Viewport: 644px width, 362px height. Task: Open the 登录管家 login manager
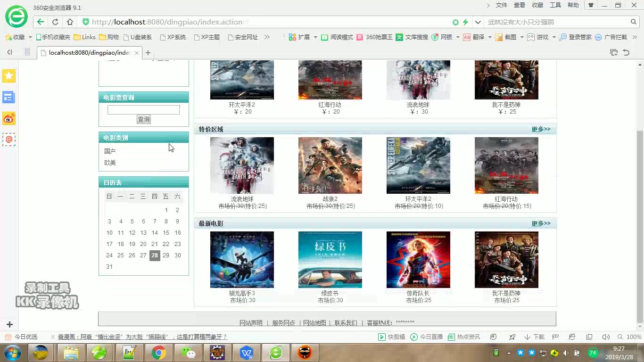(575, 37)
